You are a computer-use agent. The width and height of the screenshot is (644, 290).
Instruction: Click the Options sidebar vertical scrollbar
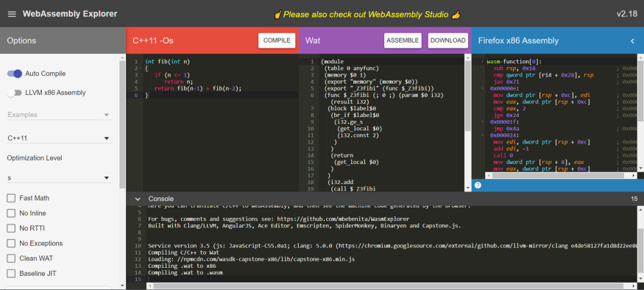[x=122, y=124]
